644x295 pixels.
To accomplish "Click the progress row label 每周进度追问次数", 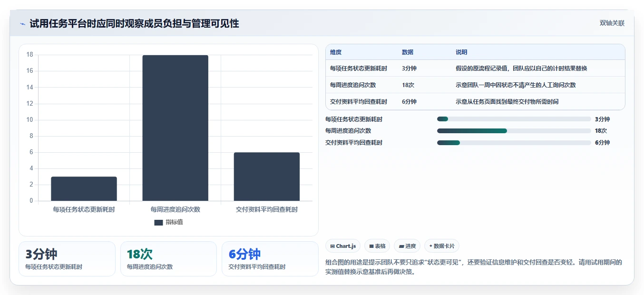I will point(348,131).
